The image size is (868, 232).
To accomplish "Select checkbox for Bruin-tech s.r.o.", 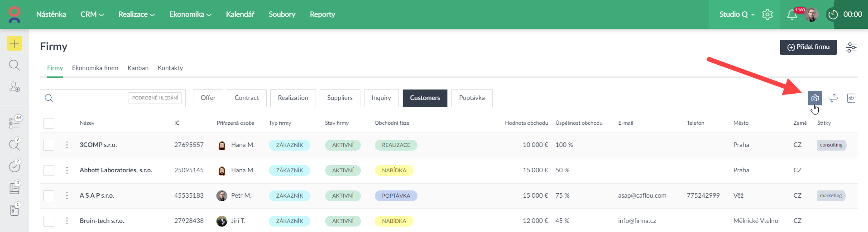I will click(x=49, y=221).
